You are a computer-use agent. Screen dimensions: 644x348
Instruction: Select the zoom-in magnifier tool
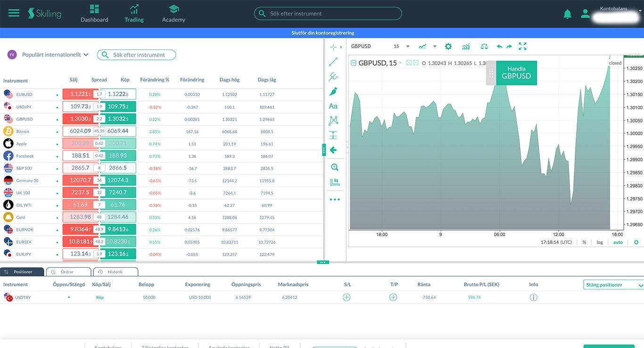(335, 167)
